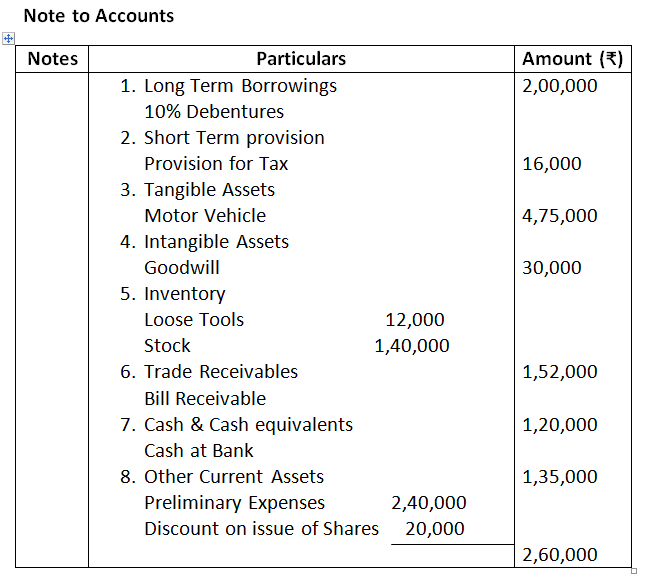
Task: Click the 'Goodwill' entry
Action: tap(182, 268)
